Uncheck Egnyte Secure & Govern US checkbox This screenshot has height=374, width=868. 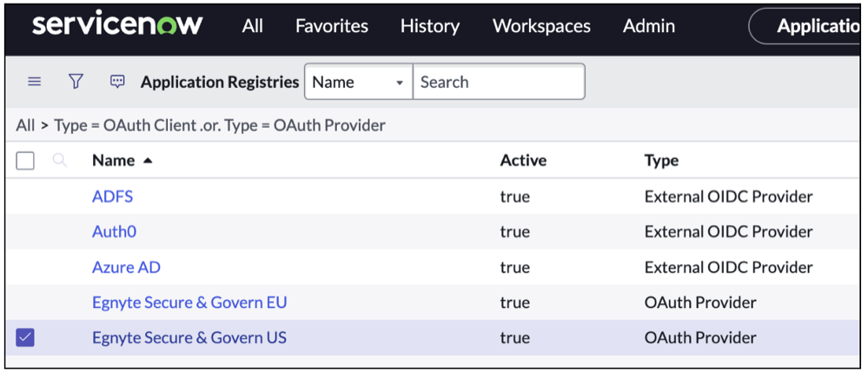click(x=25, y=337)
